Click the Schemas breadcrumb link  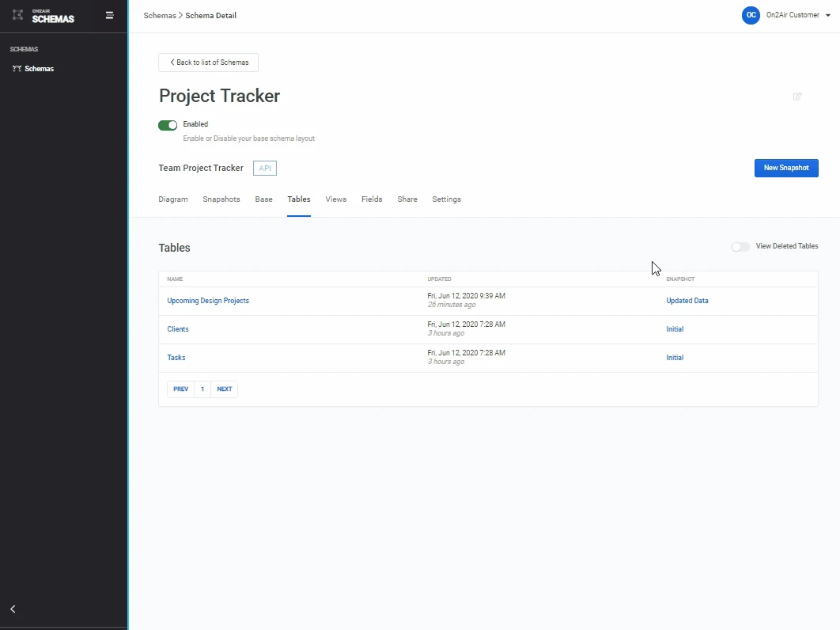[160, 16]
